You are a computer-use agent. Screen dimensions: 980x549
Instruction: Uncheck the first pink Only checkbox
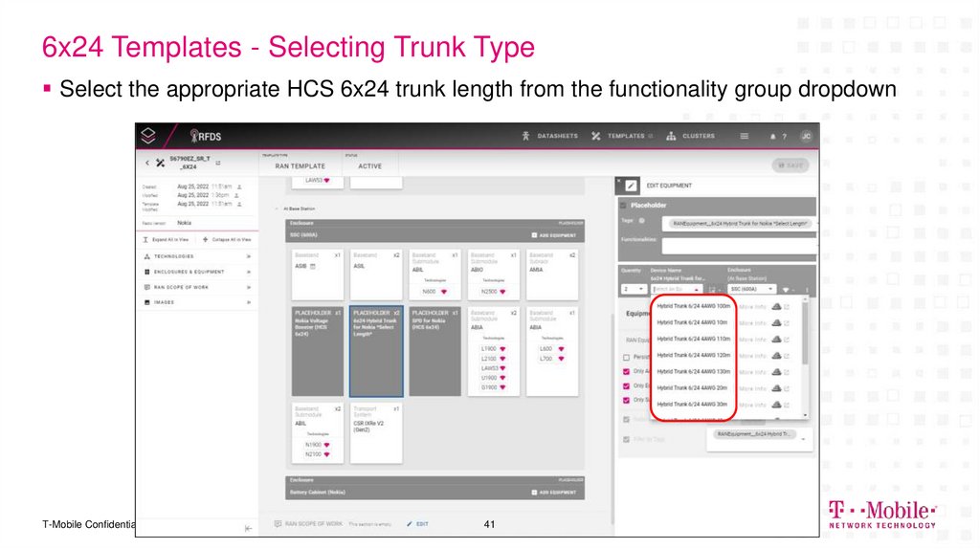tap(626, 372)
